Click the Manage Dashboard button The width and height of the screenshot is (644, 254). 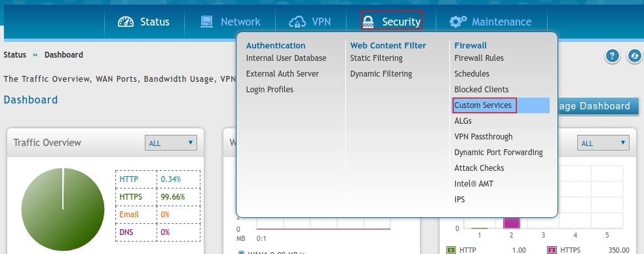coord(598,106)
